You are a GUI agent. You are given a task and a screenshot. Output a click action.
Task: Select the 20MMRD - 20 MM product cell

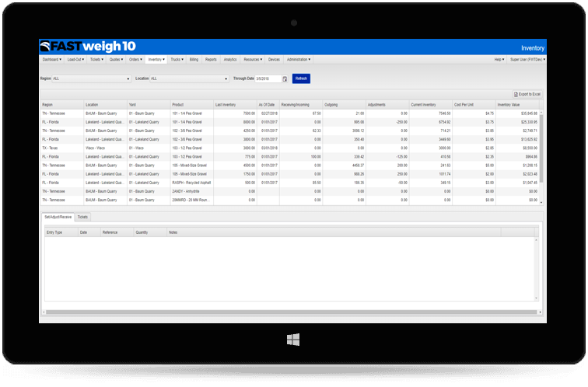tap(192, 200)
